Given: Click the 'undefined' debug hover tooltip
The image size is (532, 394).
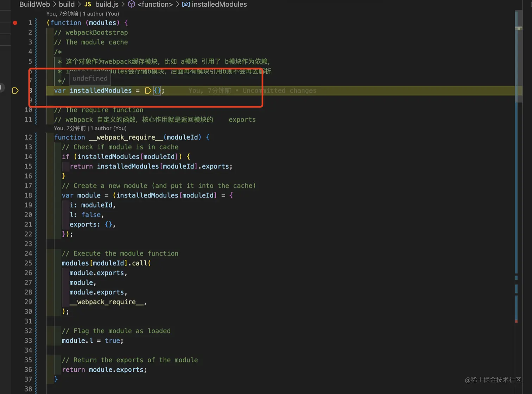Looking at the screenshot, I should click(90, 78).
